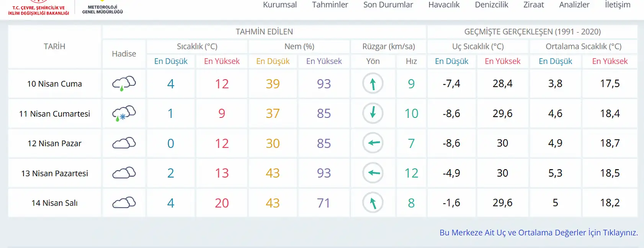Viewport: 644px width, 248px height.
Task: Click the sleet cloud icon for 11 Nisan Cumartesi
Action: 124,113
